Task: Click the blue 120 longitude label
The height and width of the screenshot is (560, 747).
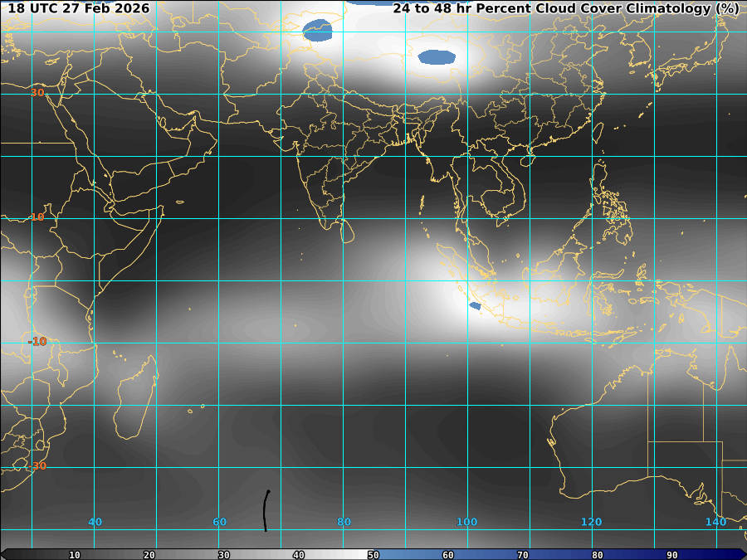Action: (x=591, y=522)
